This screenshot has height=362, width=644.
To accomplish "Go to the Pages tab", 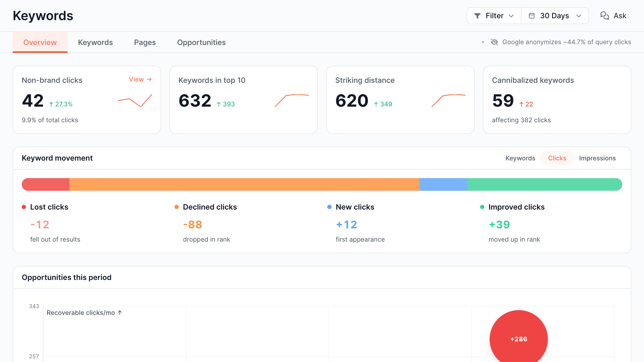I will tap(145, 42).
